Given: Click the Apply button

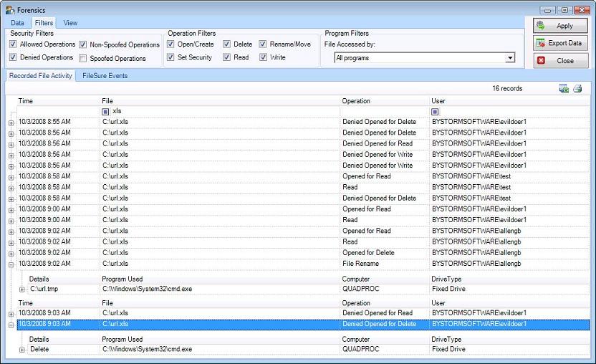Looking at the screenshot, I should pos(560,26).
